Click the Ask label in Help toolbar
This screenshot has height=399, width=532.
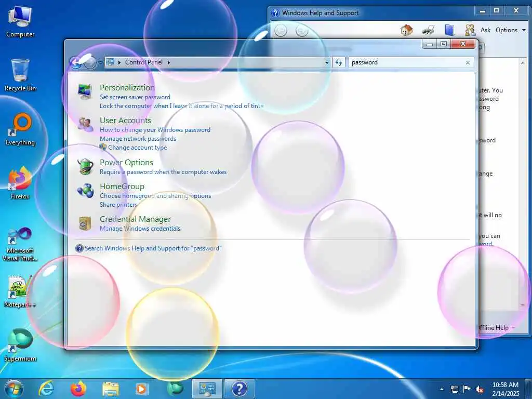point(486,30)
